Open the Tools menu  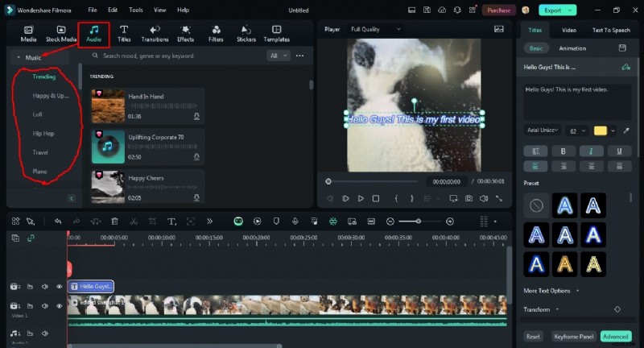point(135,10)
